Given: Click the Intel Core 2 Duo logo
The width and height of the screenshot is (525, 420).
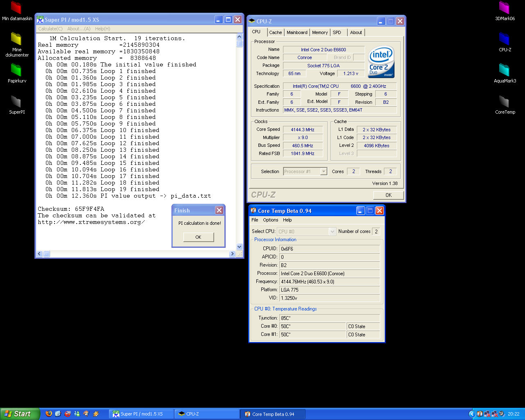Looking at the screenshot, I should coord(381,62).
